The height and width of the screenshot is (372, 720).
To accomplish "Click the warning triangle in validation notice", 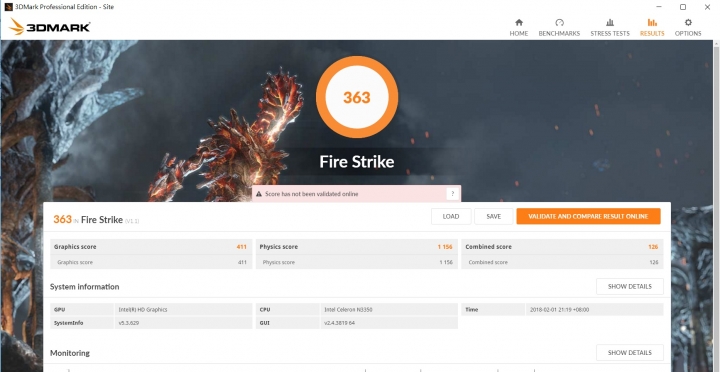I will coord(259,194).
